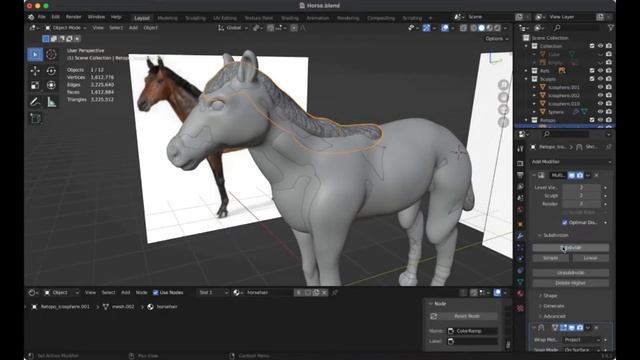Open the Modifiers wrench tab
Image resolution: width=640 pixels, height=360 pixels.
click(520, 236)
